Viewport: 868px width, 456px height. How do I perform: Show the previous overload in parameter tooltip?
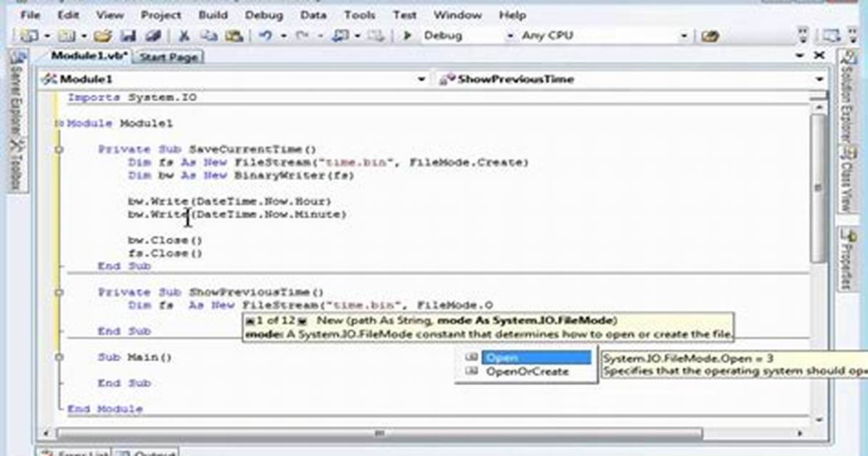(x=250, y=321)
